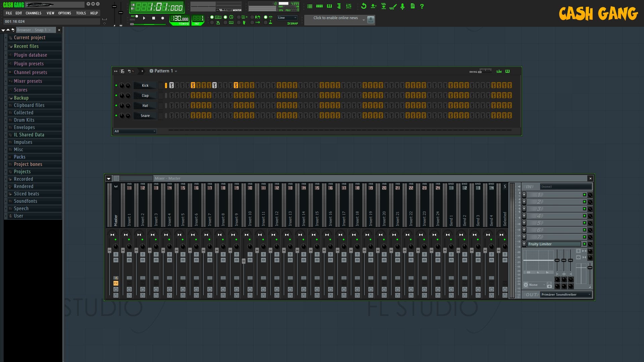Open keyboard editor icon in step sequencer
644x362 pixels.
coord(507,71)
